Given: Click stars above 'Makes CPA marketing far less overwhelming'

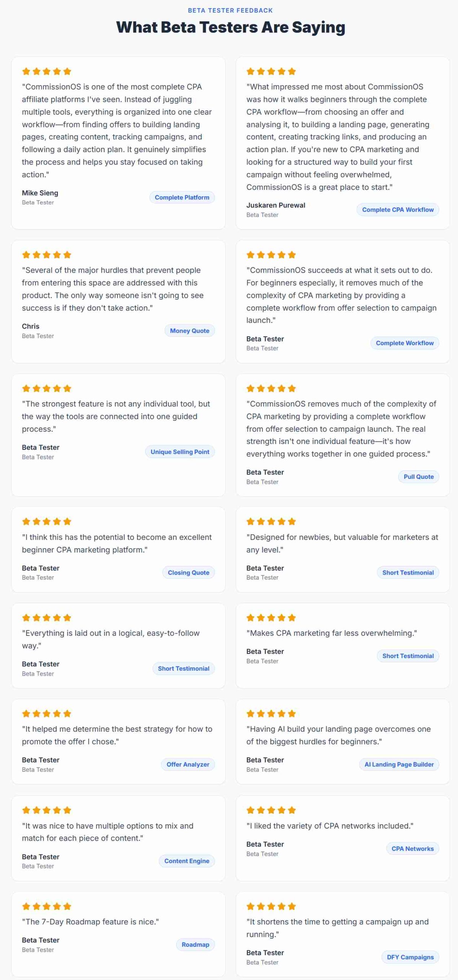Looking at the screenshot, I should click(271, 617).
